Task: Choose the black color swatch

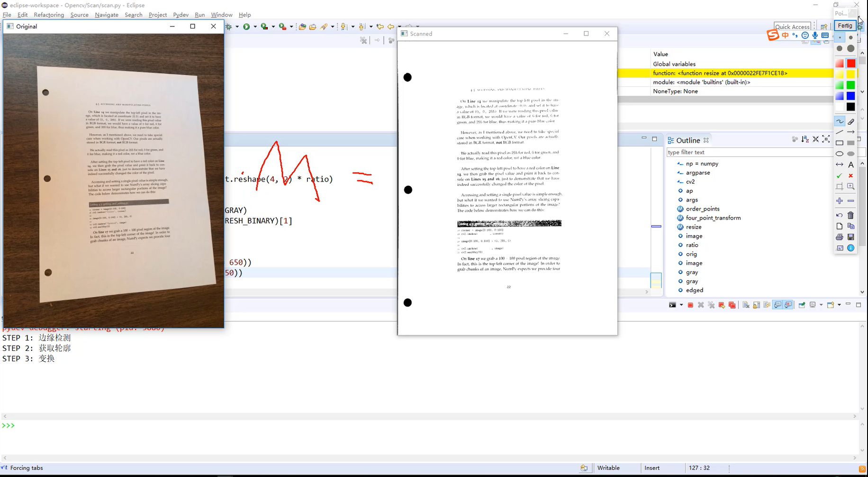Action: point(851,107)
